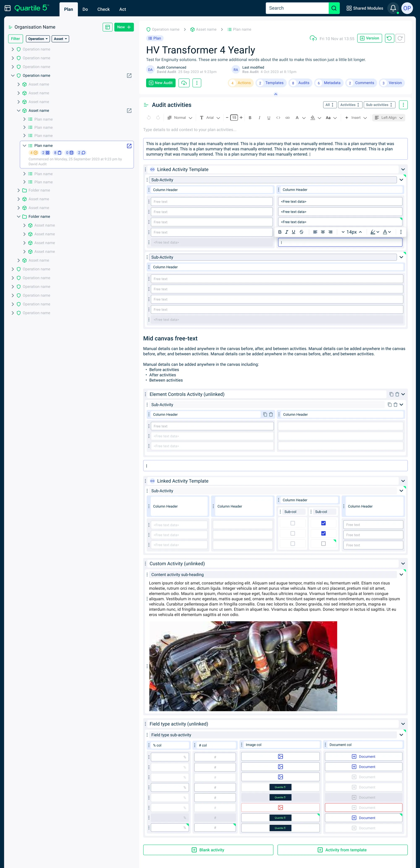Screen dimensions: 420x868
Task: Tick the bottom checkbox in first Sub-col
Action: pyautogui.click(x=293, y=543)
